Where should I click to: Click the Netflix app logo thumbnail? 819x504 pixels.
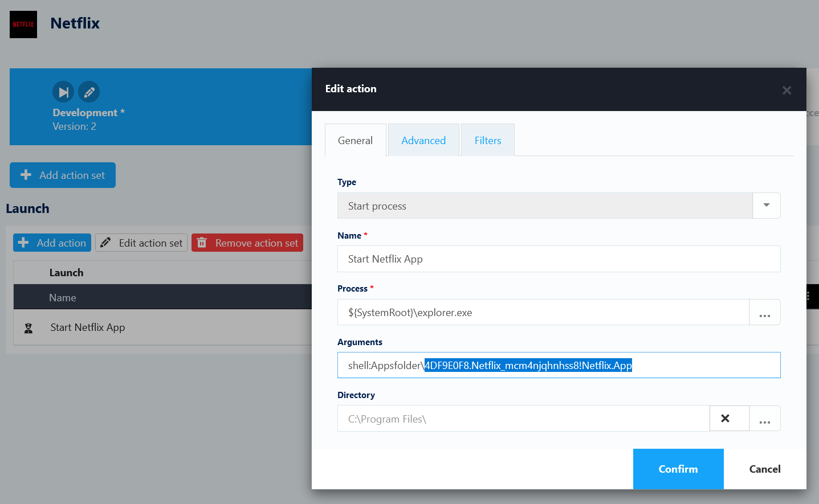pos(23,24)
